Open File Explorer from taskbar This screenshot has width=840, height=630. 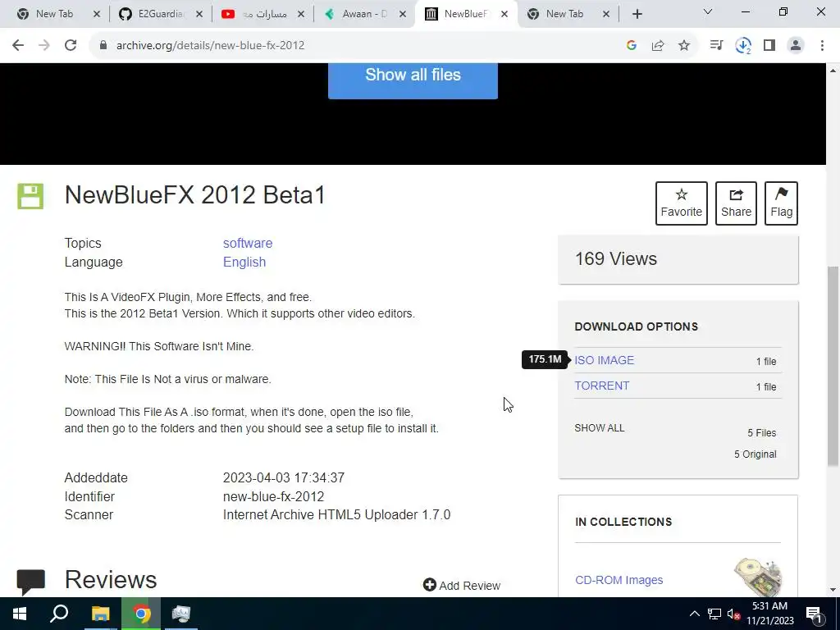coord(100,614)
